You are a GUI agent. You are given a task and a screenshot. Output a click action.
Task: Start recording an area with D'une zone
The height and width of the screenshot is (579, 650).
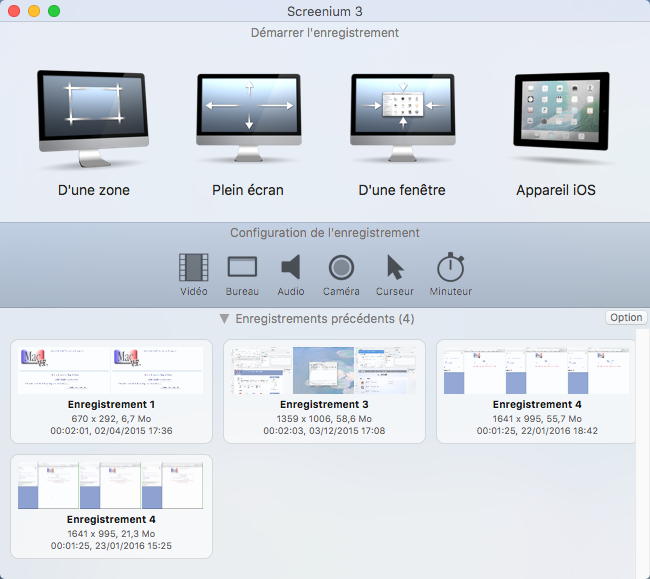click(x=93, y=119)
